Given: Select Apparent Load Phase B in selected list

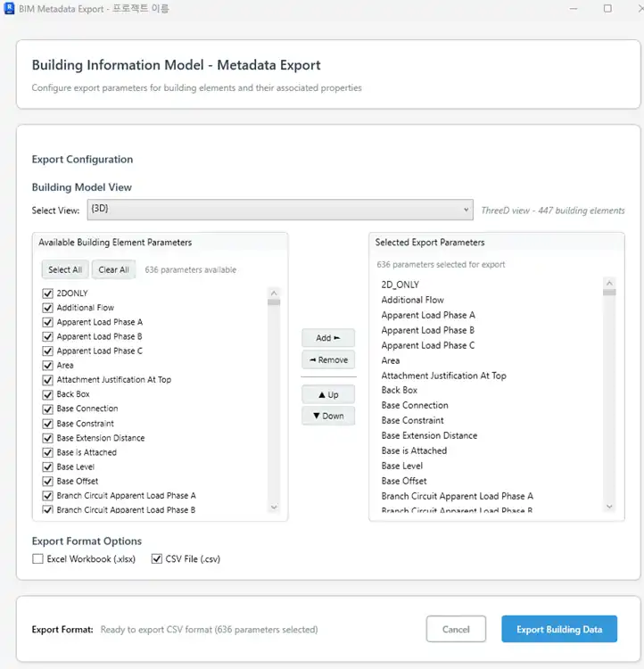Looking at the screenshot, I should click(428, 330).
